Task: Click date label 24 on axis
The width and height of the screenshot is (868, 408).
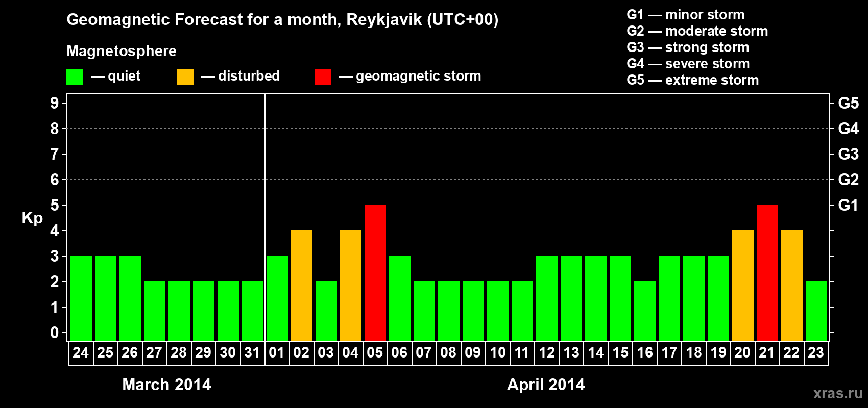Action: 81,352
